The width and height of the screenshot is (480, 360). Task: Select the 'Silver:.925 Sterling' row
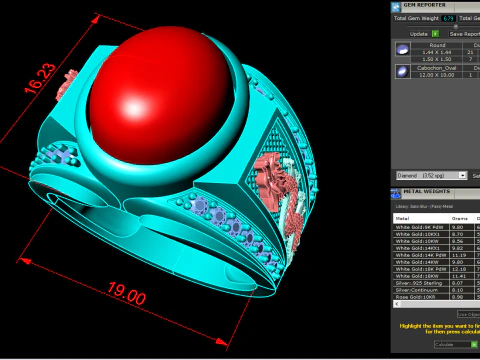pyautogui.click(x=436, y=283)
